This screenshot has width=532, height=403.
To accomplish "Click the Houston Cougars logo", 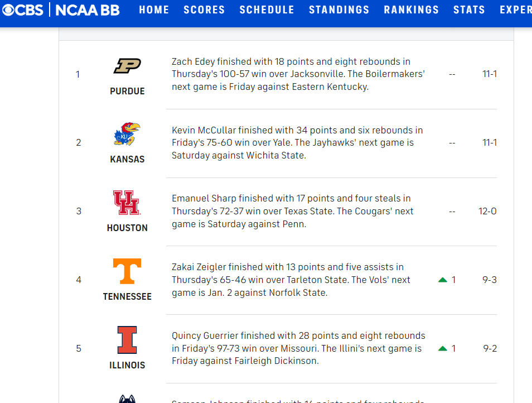I will coord(127,203).
